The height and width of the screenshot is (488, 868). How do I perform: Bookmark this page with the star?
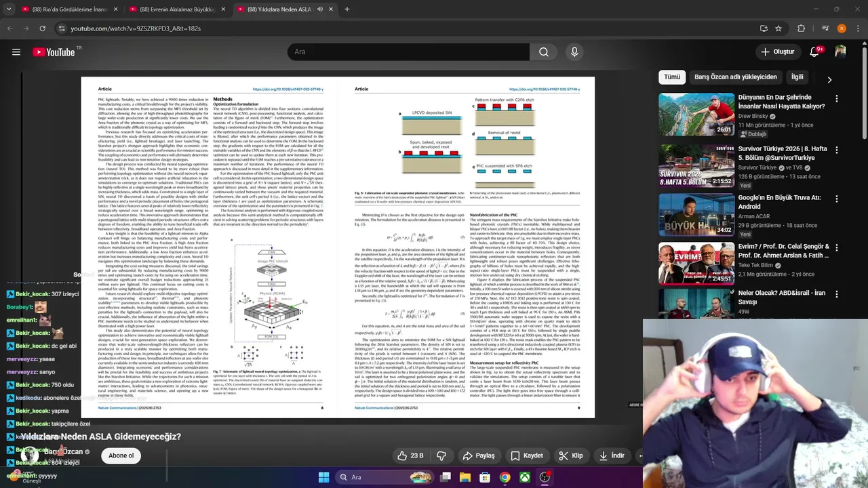[x=778, y=28]
